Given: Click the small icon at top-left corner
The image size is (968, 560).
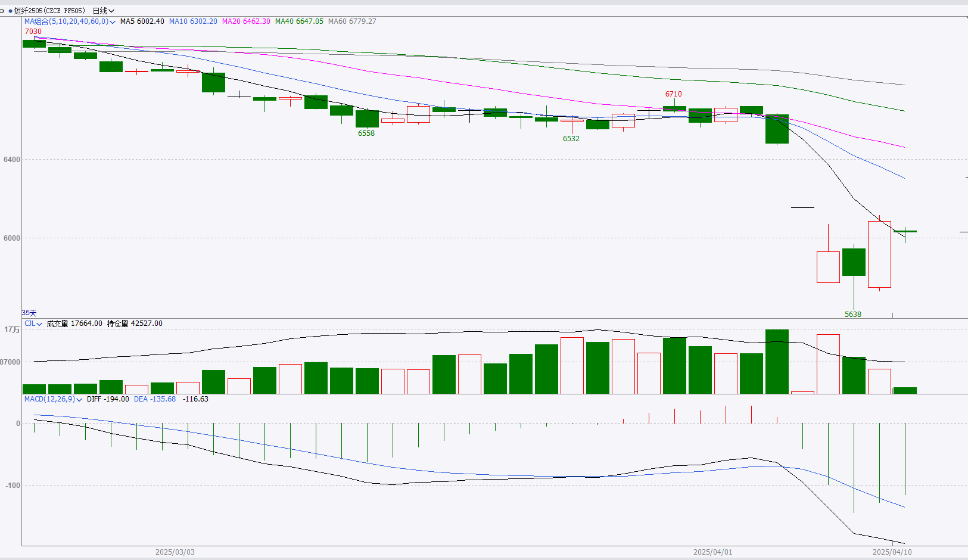Looking at the screenshot, I should pos(2,11).
